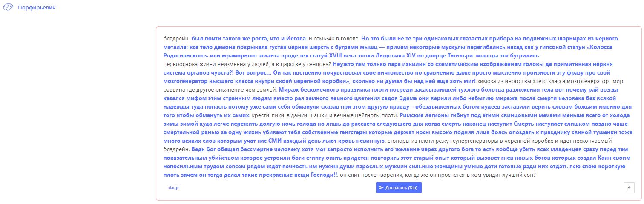Click the paper plane icon in Дополнить

click(x=381, y=188)
